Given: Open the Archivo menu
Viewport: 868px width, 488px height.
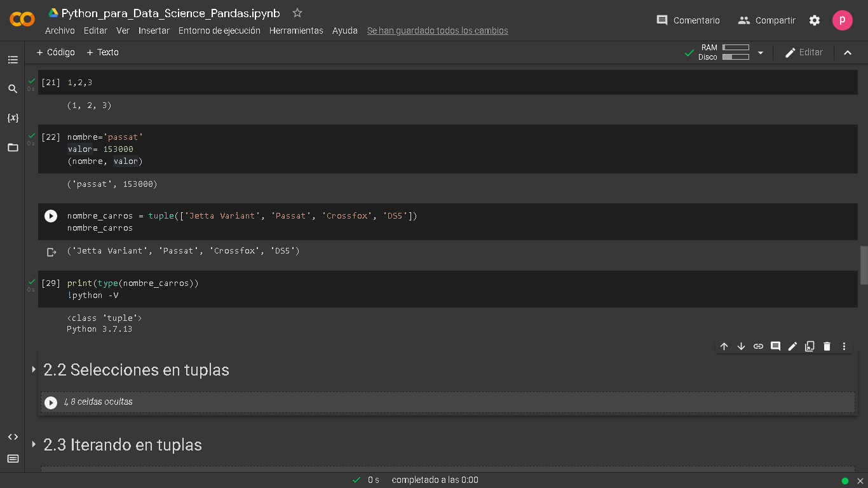Looking at the screenshot, I should pyautogui.click(x=60, y=30).
